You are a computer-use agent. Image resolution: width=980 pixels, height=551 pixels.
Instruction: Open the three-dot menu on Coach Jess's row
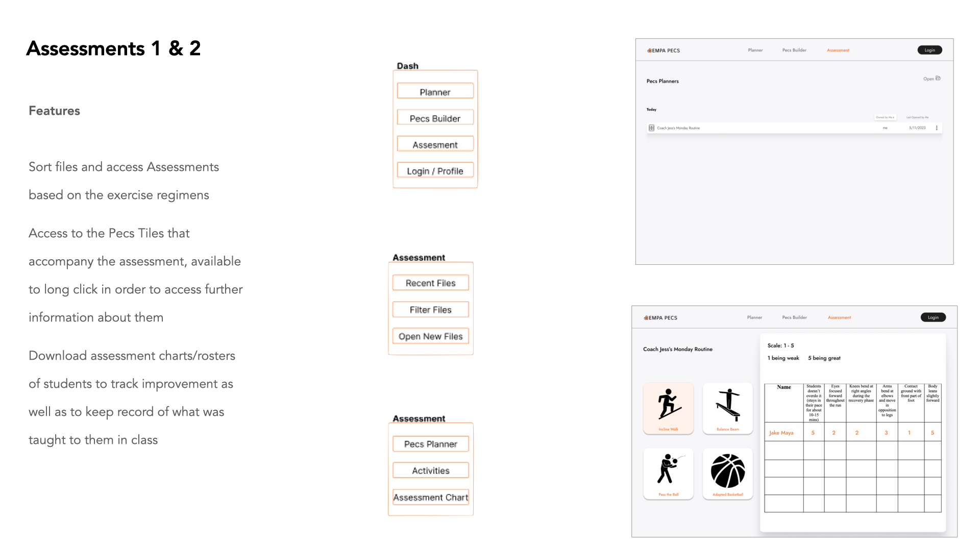[937, 128]
